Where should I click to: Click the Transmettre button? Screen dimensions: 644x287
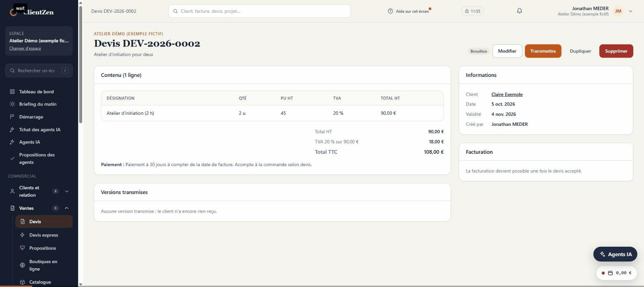click(543, 51)
